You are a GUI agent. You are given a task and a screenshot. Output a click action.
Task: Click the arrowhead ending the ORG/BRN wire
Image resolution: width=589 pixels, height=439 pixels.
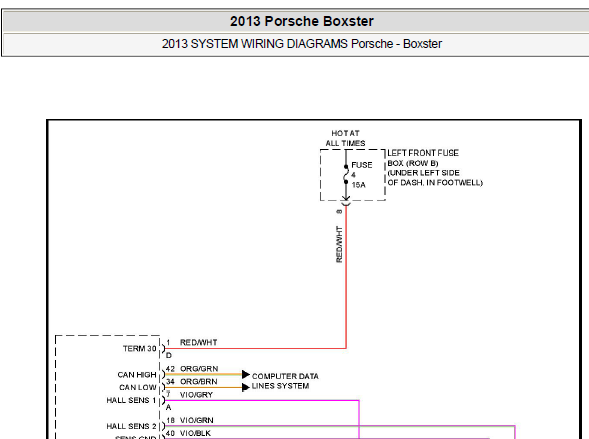point(246,387)
